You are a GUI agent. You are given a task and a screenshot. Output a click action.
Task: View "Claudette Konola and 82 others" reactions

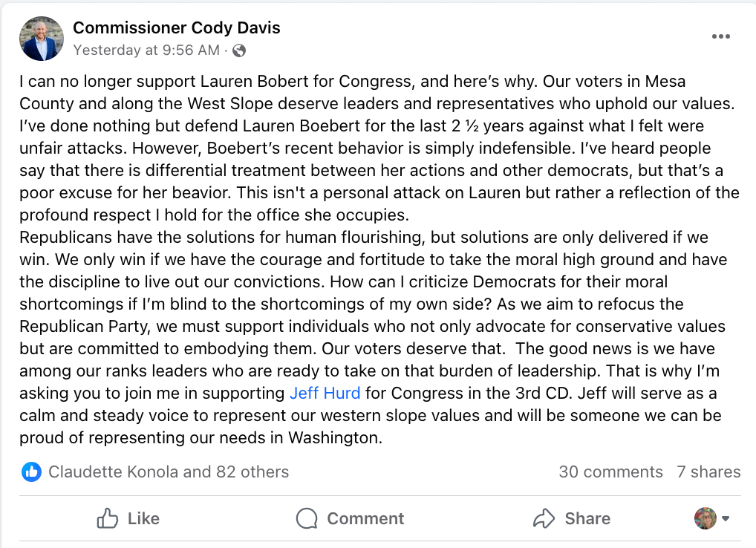tap(169, 472)
